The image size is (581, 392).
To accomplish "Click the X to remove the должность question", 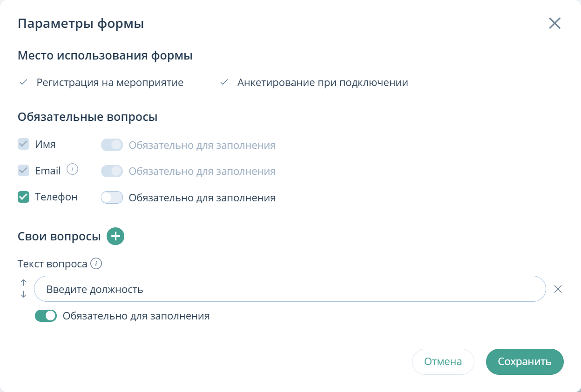I will [x=558, y=289].
